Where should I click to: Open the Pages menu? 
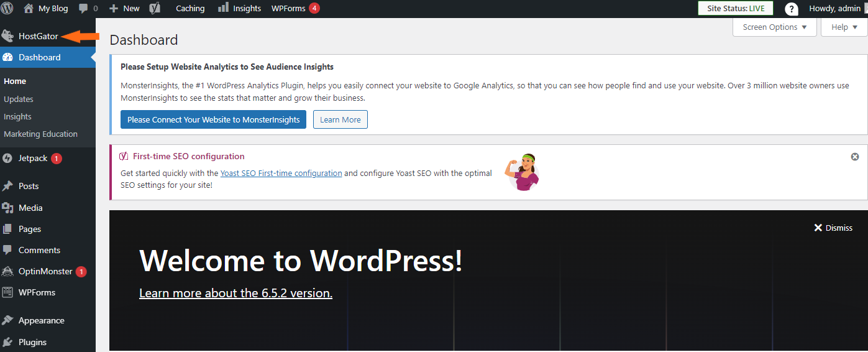pos(30,229)
